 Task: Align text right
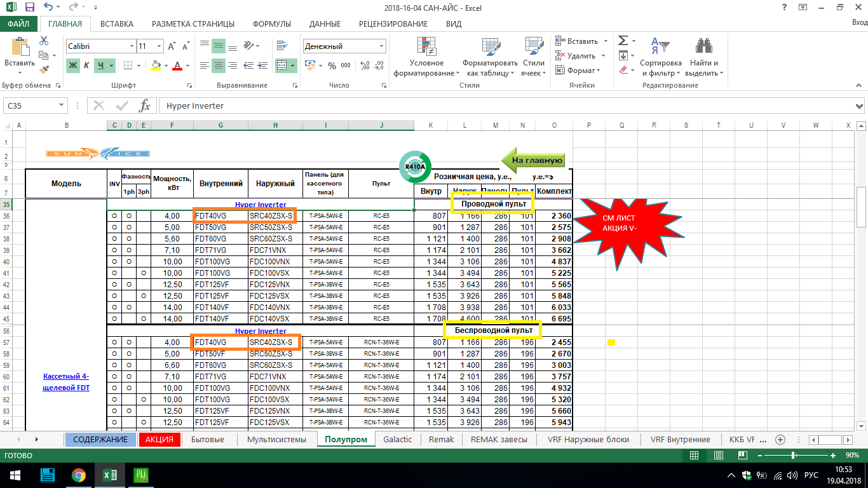pyautogui.click(x=233, y=65)
